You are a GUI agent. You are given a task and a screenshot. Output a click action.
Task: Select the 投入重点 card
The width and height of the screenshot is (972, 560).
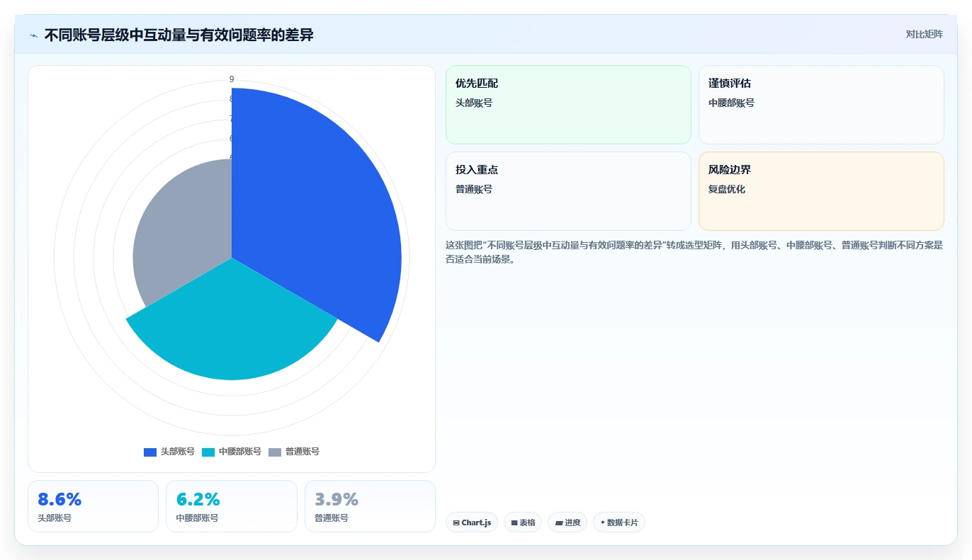(568, 191)
